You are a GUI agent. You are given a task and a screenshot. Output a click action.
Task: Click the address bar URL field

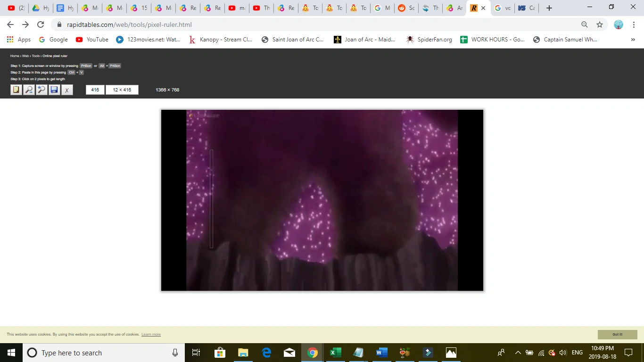(316, 25)
